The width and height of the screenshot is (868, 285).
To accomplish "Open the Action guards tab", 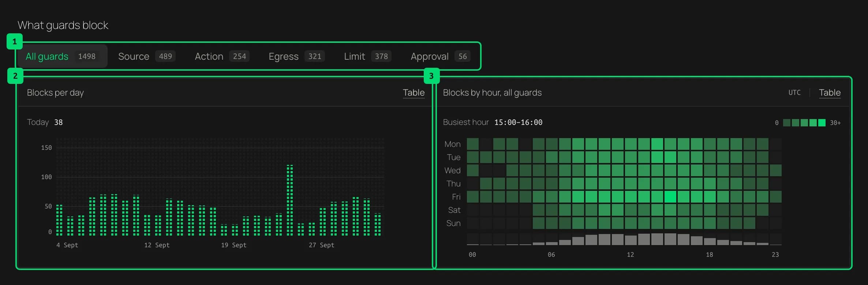I will pos(222,56).
